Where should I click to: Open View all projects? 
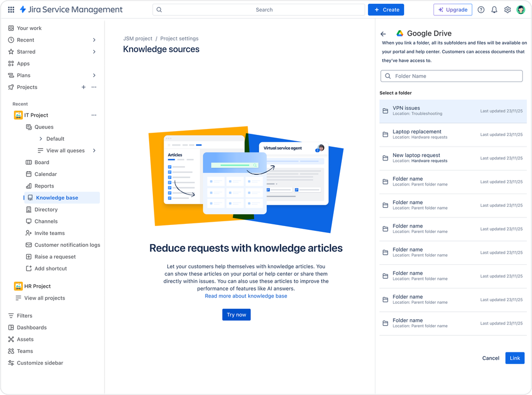point(40,298)
